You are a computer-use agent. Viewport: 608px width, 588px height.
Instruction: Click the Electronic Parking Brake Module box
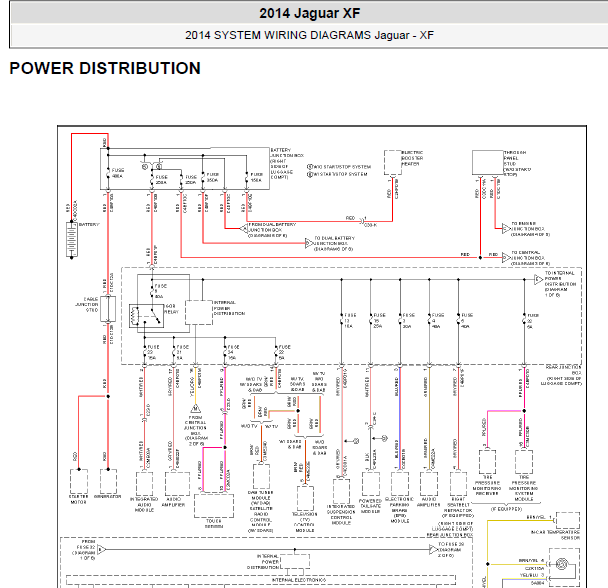pos(400,484)
